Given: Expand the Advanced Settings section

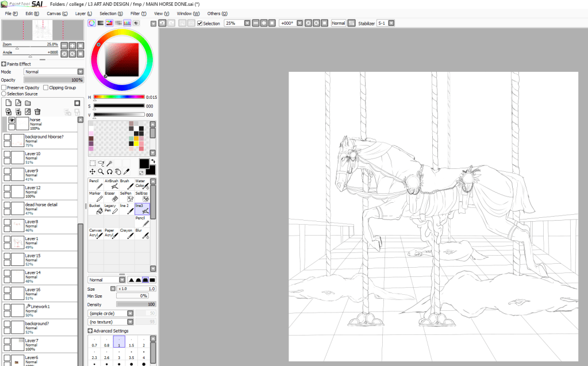Looking at the screenshot, I should [90, 331].
